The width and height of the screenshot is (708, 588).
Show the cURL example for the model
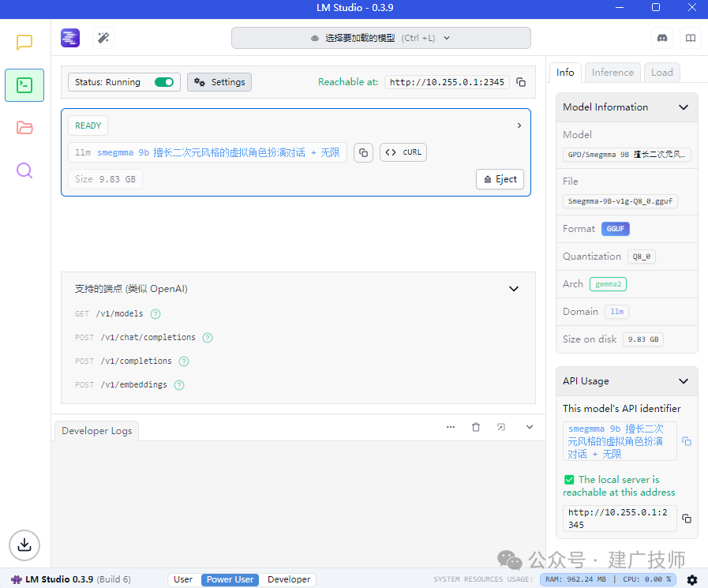[403, 152]
